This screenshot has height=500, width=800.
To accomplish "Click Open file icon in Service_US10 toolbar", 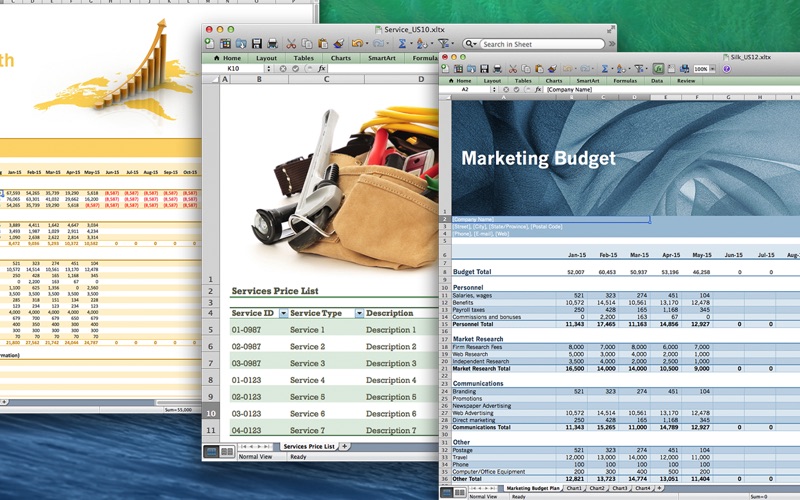I will coord(241,43).
